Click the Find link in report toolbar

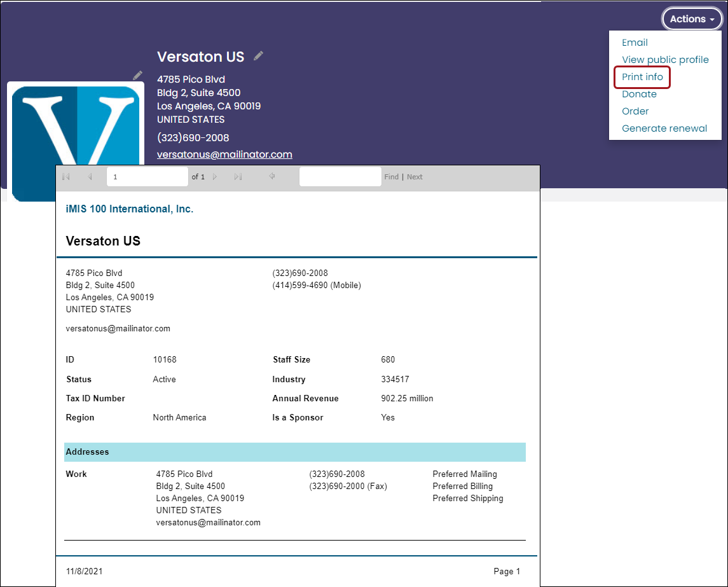tap(392, 177)
